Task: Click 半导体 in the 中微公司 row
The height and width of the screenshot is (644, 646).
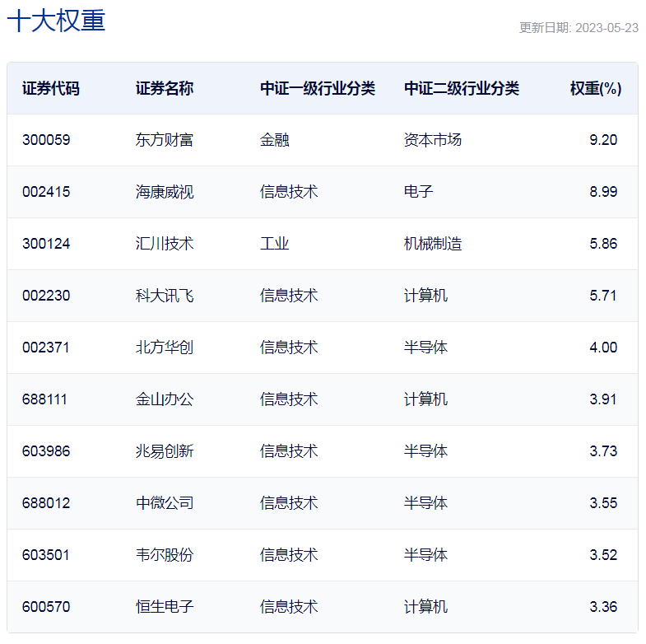Action: (x=425, y=503)
